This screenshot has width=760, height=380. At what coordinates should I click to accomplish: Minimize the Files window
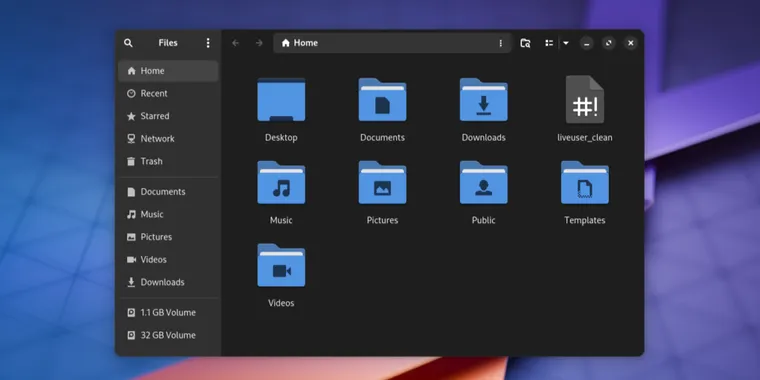pyautogui.click(x=586, y=43)
